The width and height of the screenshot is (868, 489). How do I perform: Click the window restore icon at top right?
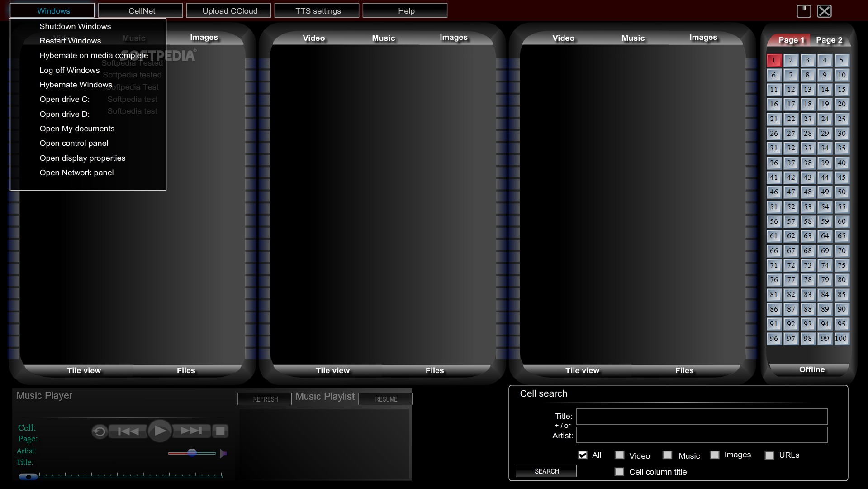[x=804, y=11]
